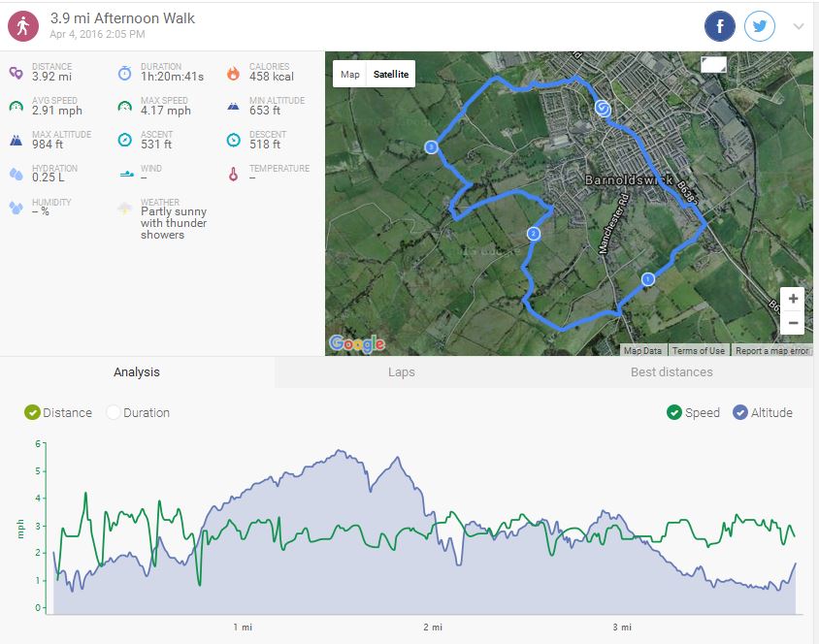The width and height of the screenshot is (819, 644).
Task: Click mile marker 2 on the route
Action: 533,234
